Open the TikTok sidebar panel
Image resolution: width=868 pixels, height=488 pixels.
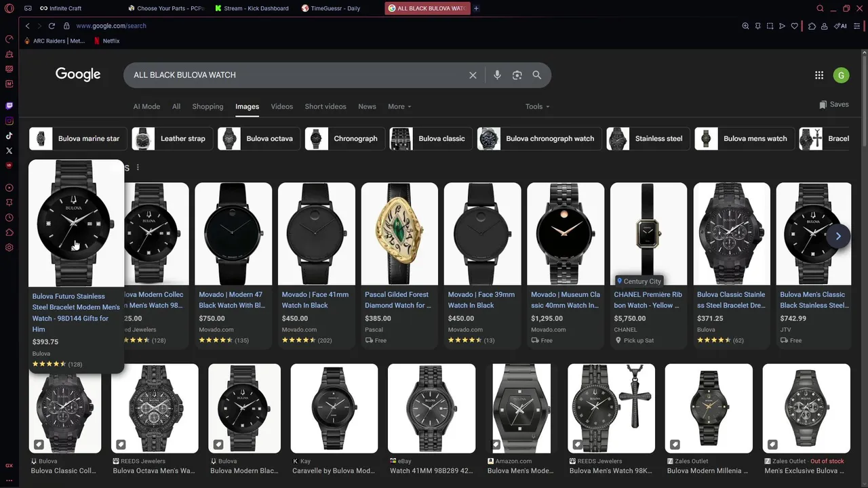[x=9, y=136]
